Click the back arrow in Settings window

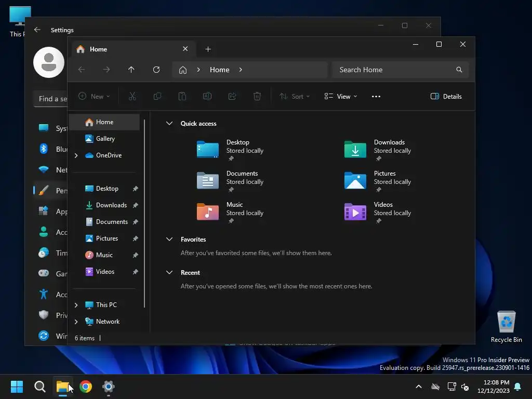point(37,30)
